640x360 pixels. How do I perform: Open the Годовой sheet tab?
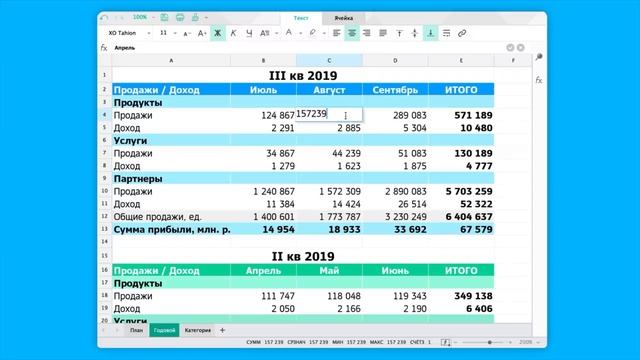[x=164, y=330]
